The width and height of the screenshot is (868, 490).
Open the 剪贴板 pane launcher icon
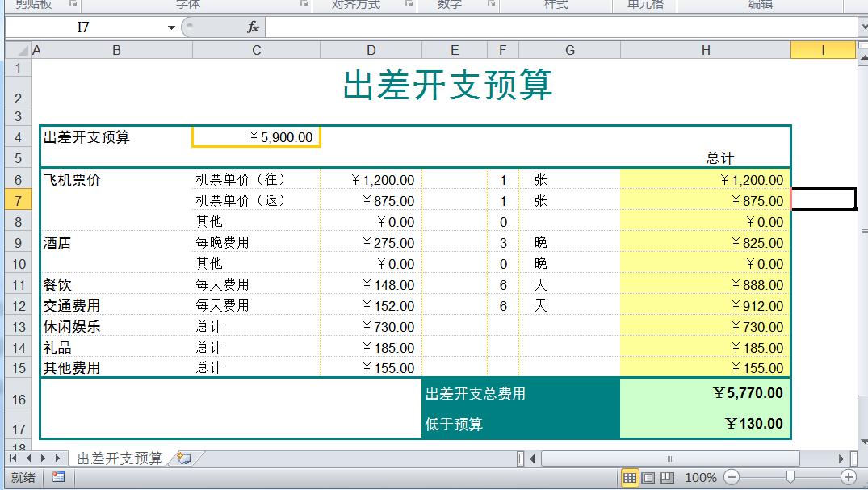pyautogui.click(x=73, y=5)
